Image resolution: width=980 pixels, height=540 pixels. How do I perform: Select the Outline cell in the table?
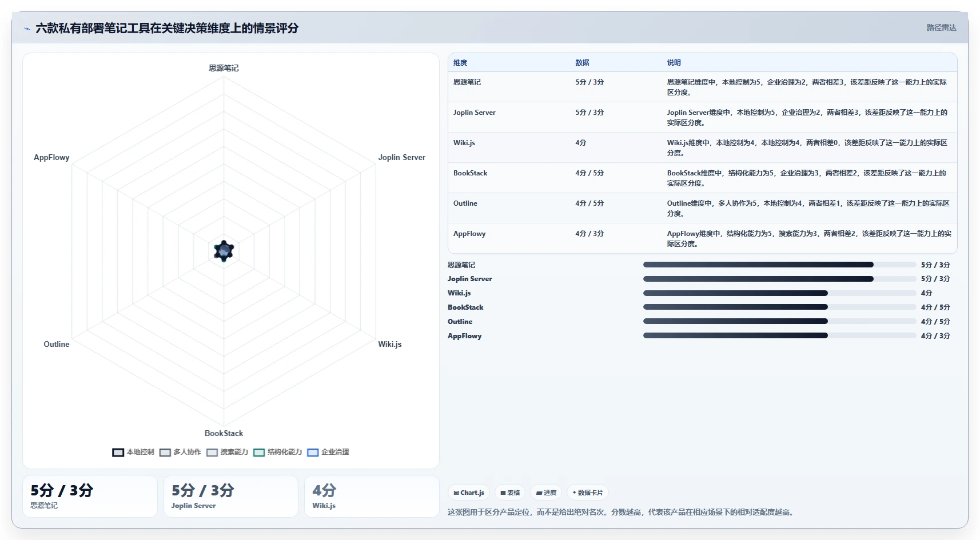[x=465, y=203]
